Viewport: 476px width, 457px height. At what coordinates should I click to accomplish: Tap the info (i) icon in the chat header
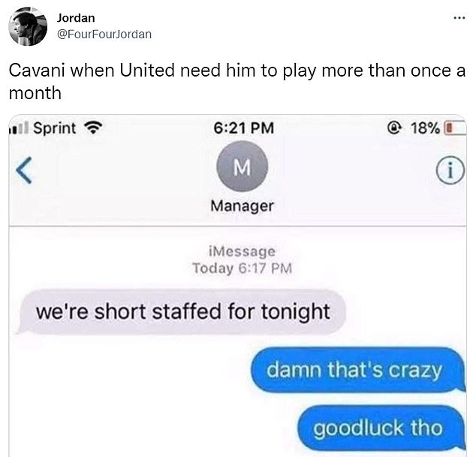tap(450, 170)
